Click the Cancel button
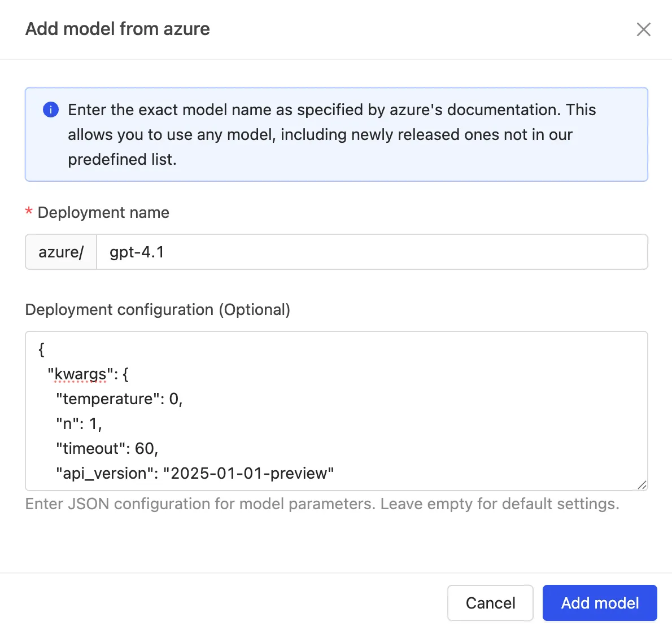Screen dimensions: 672x630 click(x=490, y=603)
